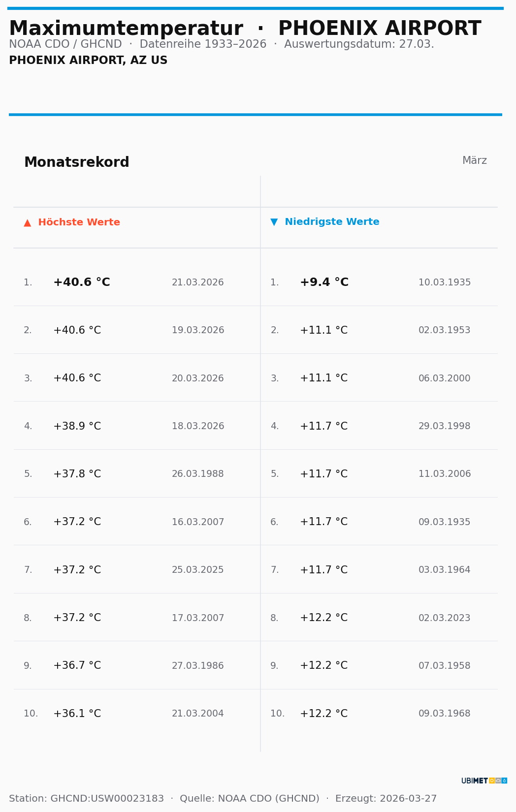
Task: Click the date 26.03.1988 in highest values
Action: 197,474
